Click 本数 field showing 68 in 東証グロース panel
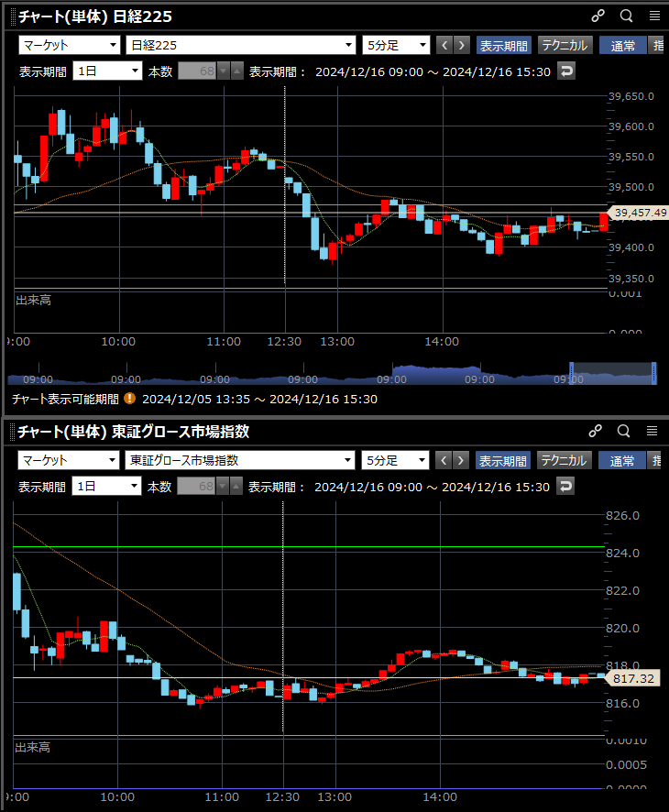Screen dimensions: 669x812 click(196, 486)
